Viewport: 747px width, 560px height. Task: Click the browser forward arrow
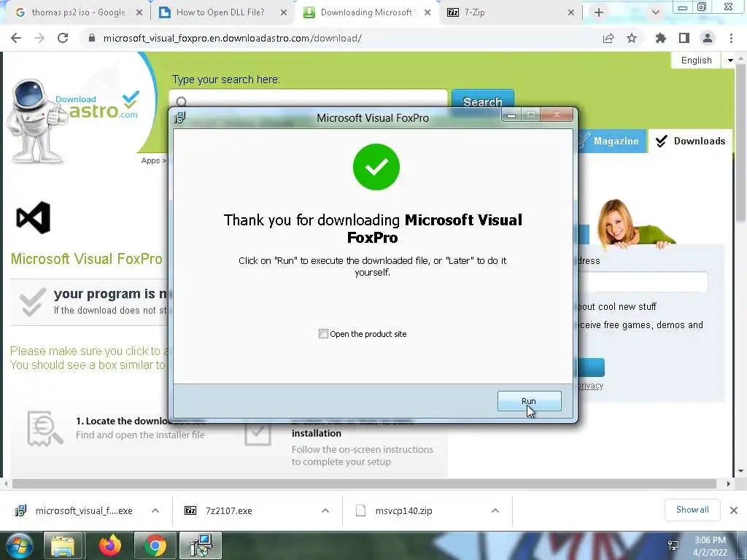point(39,38)
